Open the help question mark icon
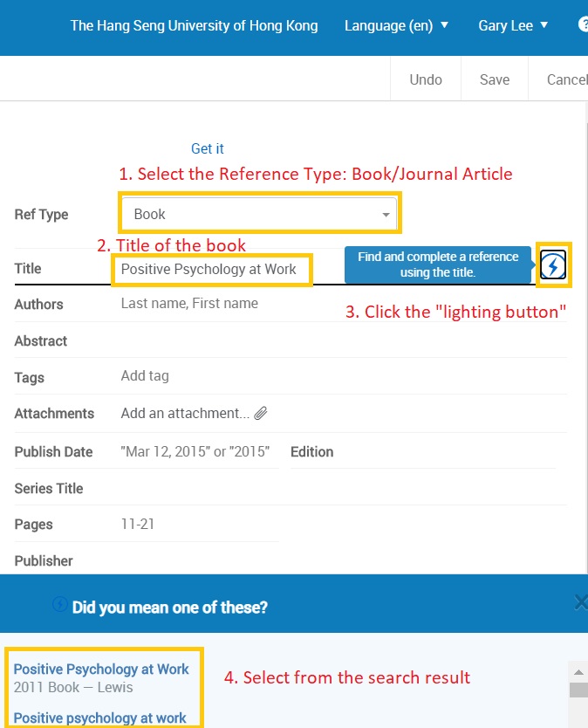588x728 pixels. pos(584,24)
